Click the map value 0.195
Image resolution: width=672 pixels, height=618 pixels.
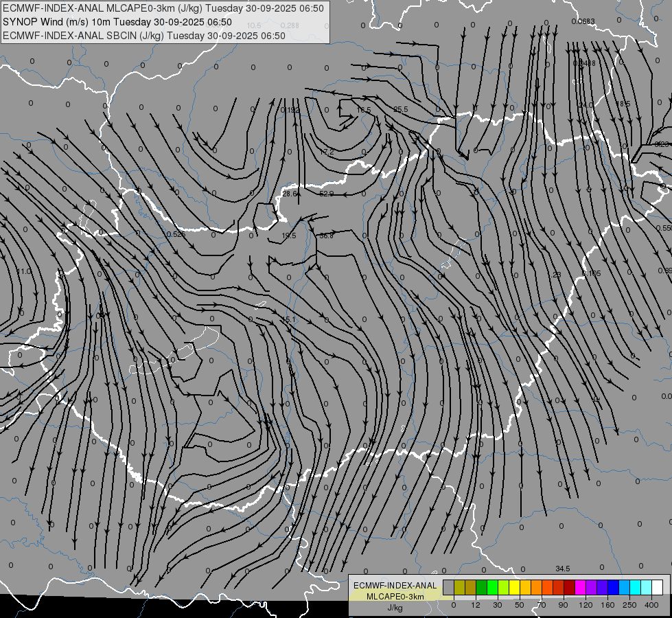click(x=592, y=273)
